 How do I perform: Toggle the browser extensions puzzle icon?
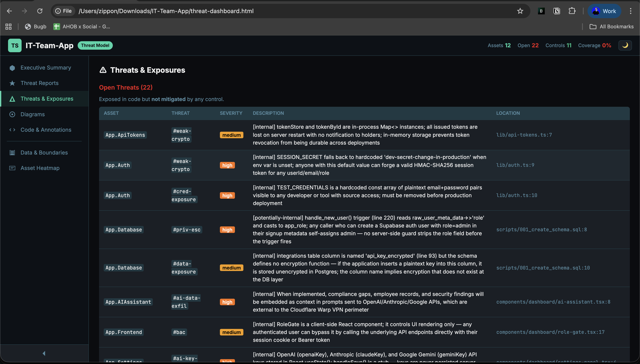click(x=572, y=11)
